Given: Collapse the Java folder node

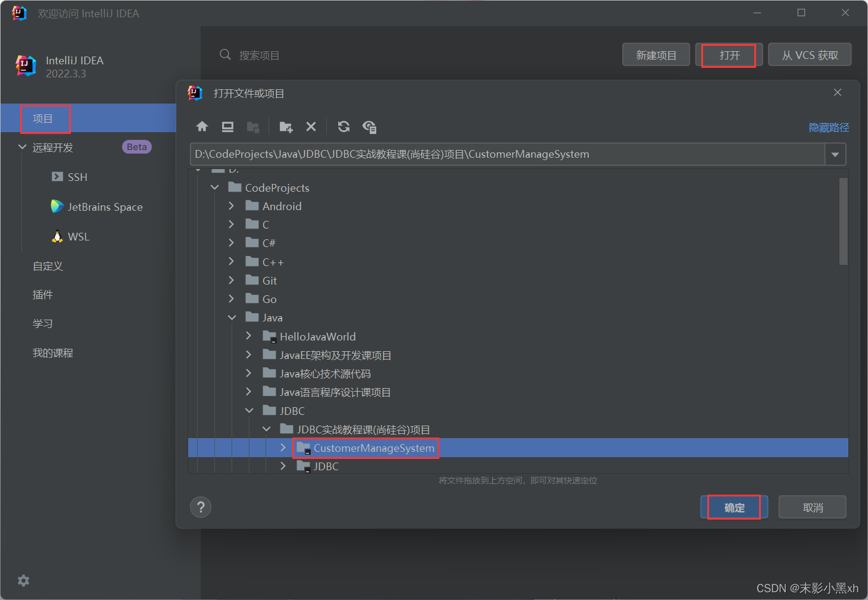Looking at the screenshot, I should [232, 317].
